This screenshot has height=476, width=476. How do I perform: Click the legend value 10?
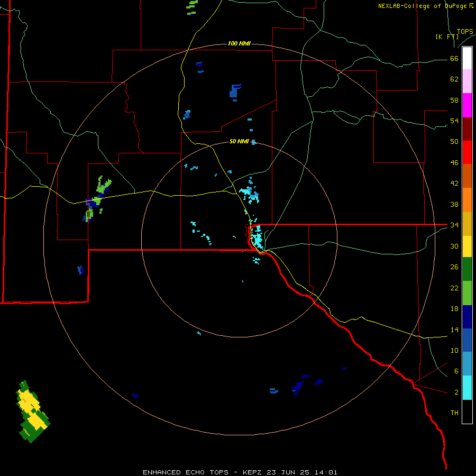point(454,350)
